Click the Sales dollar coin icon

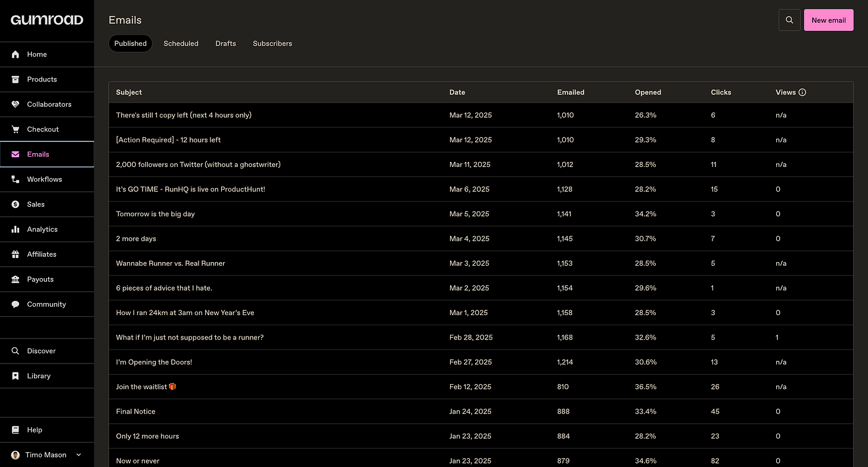pos(15,204)
